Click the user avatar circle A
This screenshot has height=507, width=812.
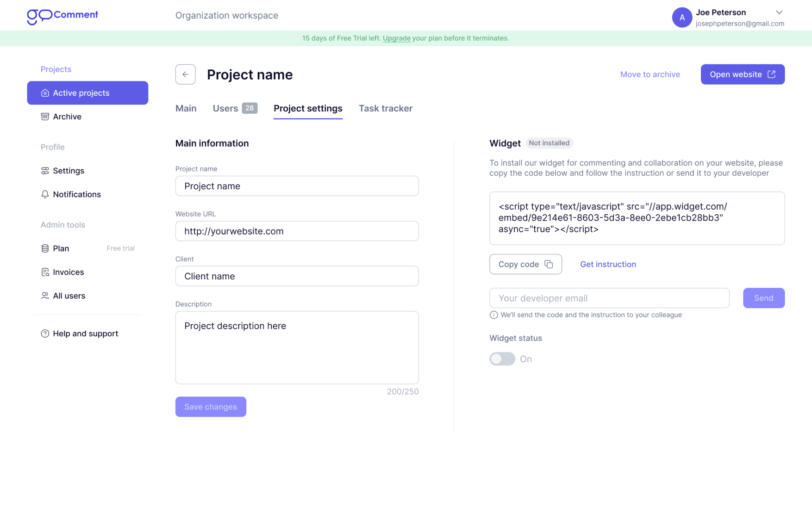[x=681, y=18]
